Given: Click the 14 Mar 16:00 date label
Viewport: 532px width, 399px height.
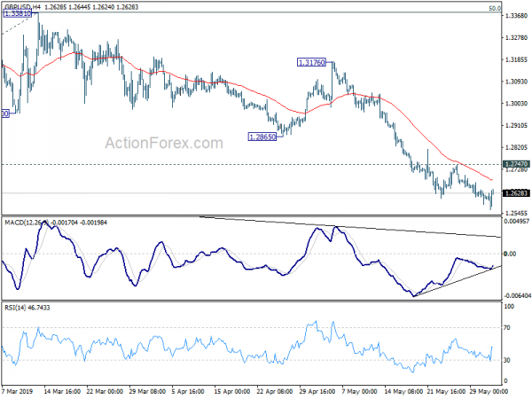Looking at the screenshot, I should point(62,392).
